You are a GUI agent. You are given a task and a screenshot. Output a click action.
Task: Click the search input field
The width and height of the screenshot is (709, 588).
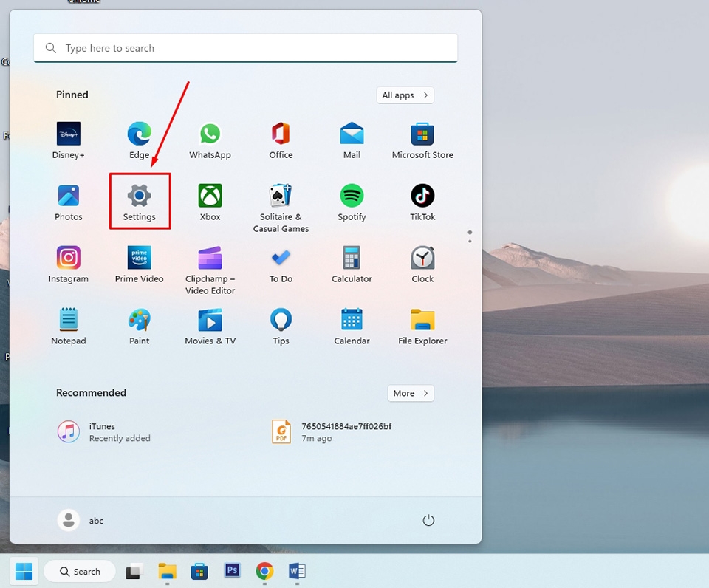click(246, 47)
